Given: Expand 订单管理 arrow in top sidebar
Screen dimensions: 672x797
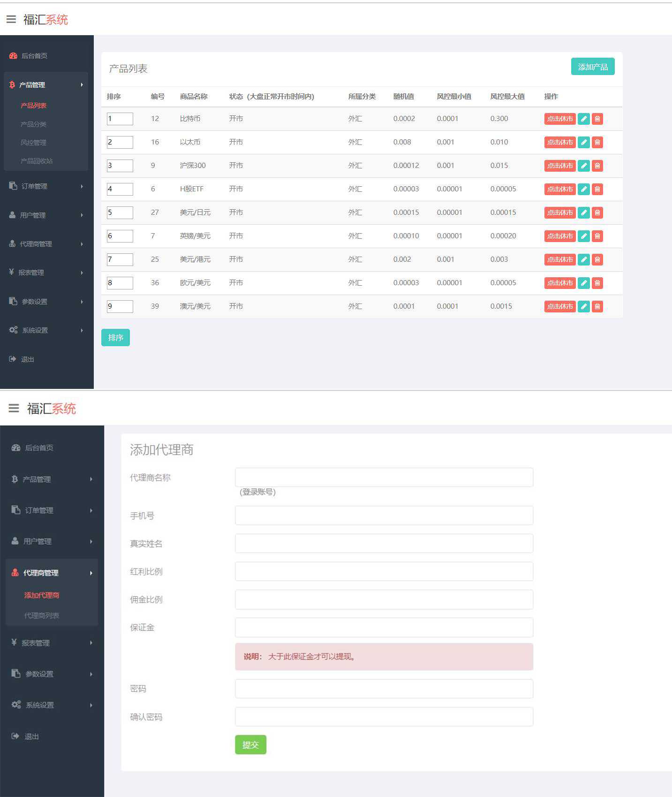Looking at the screenshot, I should (x=82, y=186).
